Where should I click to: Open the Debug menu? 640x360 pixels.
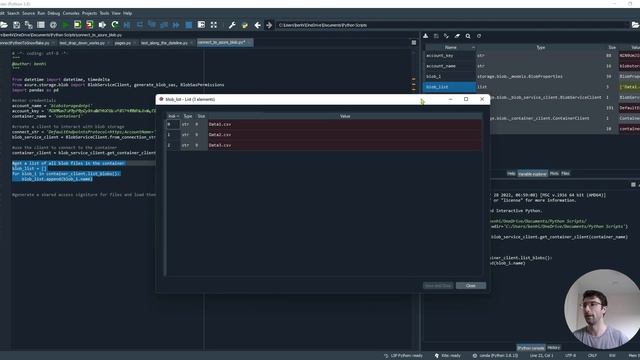53,13
